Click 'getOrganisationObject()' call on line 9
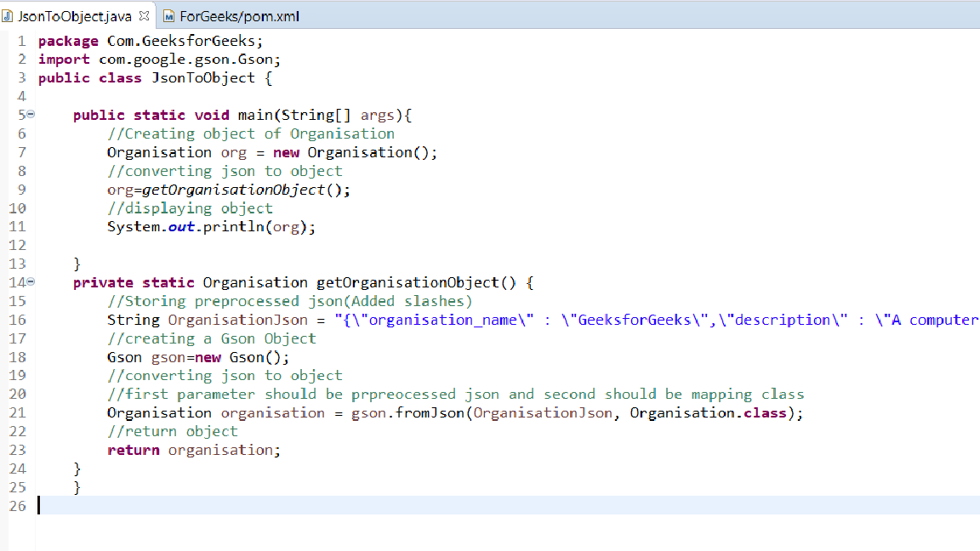Viewport: 980px width, 551px height. (242, 190)
